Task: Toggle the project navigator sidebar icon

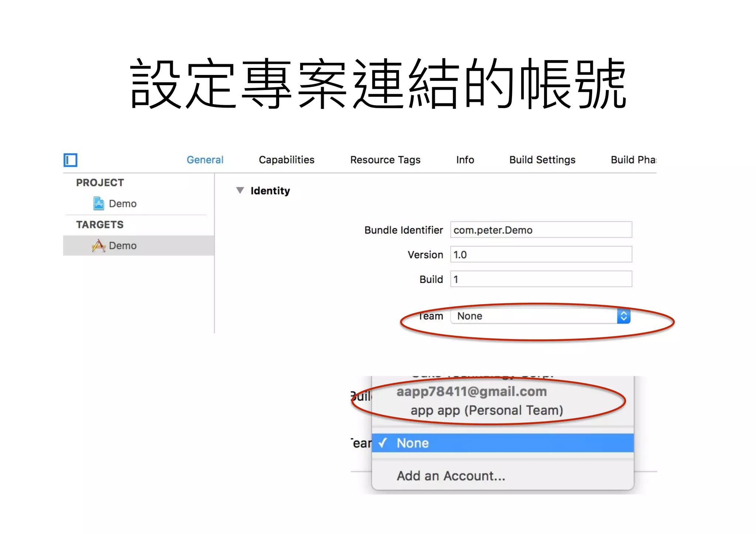Action: coord(70,160)
